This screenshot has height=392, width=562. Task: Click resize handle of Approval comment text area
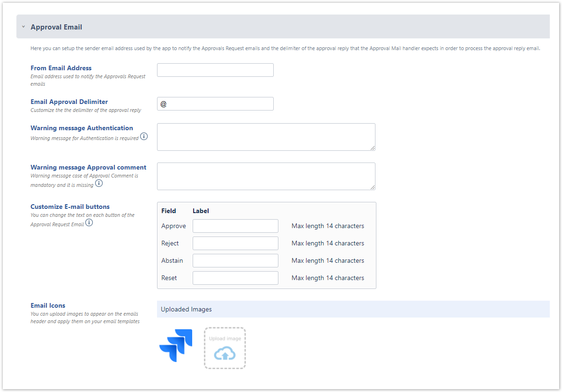click(373, 187)
